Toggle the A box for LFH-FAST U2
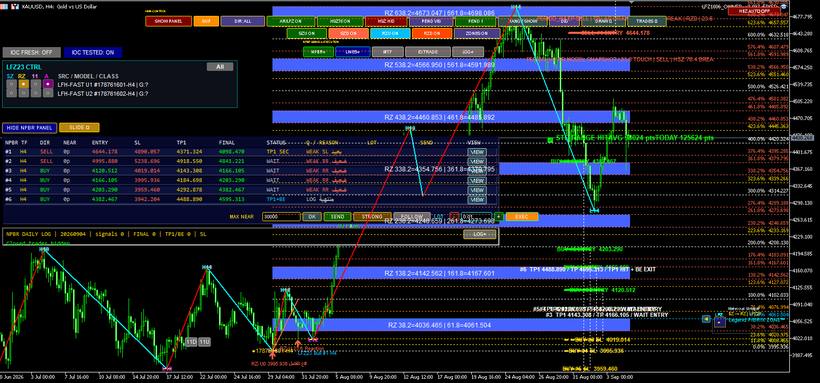The image size is (820, 383). pos(48,93)
